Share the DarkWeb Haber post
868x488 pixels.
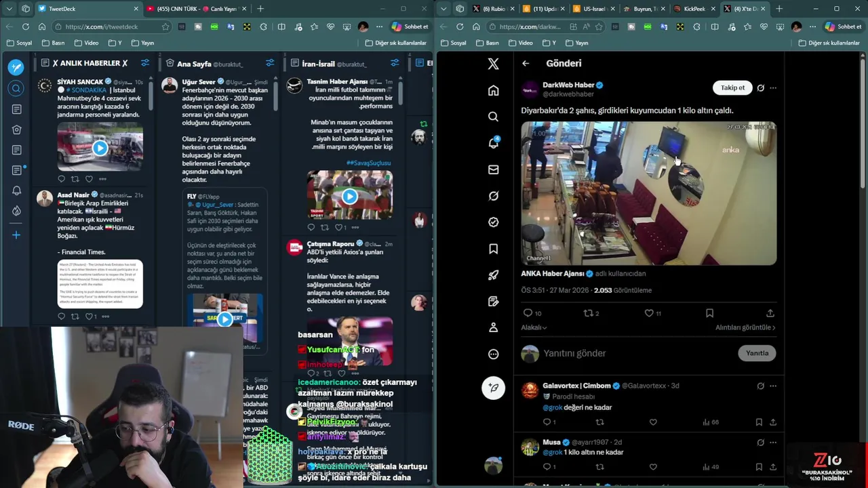coord(770,313)
